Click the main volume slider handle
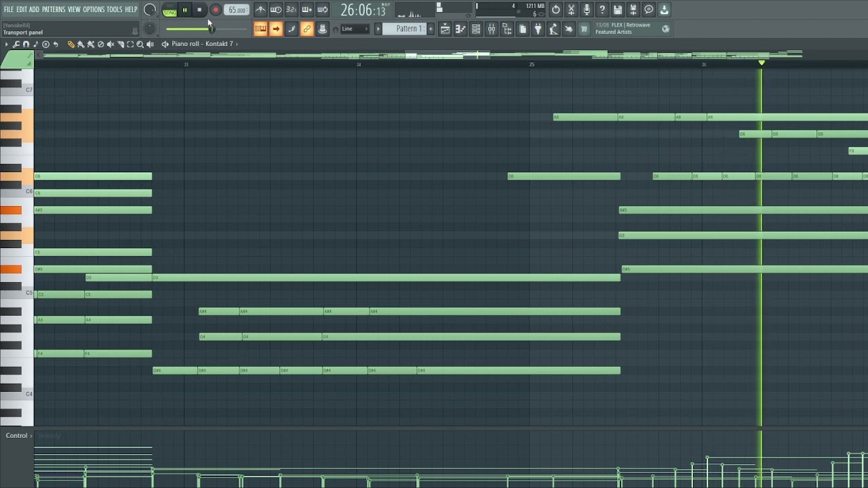Viewport: 868px width, 488px height. point(210,28)
